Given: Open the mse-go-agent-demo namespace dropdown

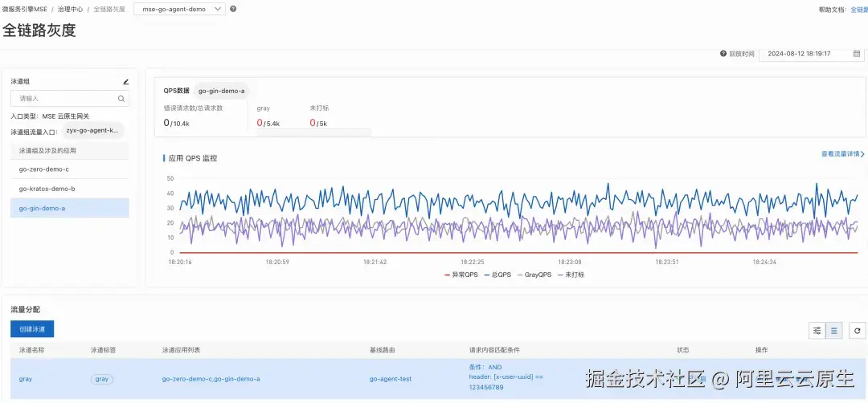Looking at the screenshot, I should point(179,9).
